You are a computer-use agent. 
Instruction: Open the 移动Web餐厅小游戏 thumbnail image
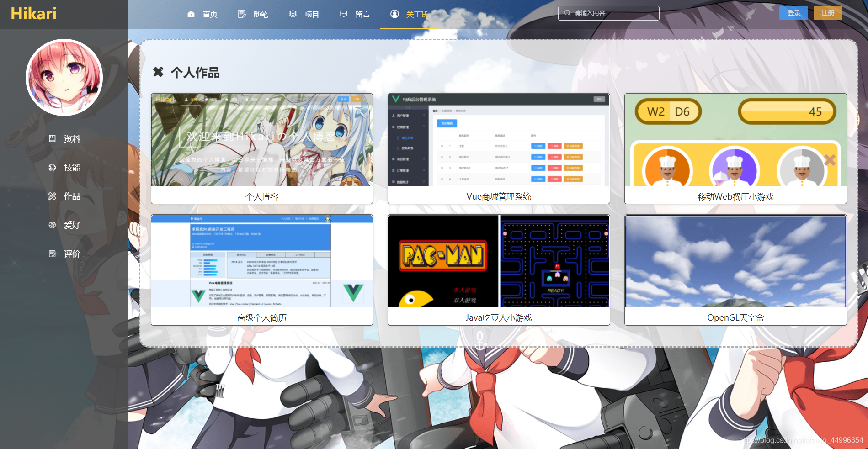[735, 140]
